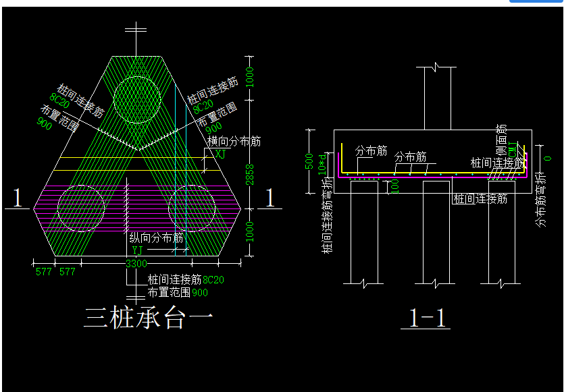This screenshot has height=392, width=564.
Task: Click the vertical 桩间连接筋弯折 label
Action: pos(328,216)
